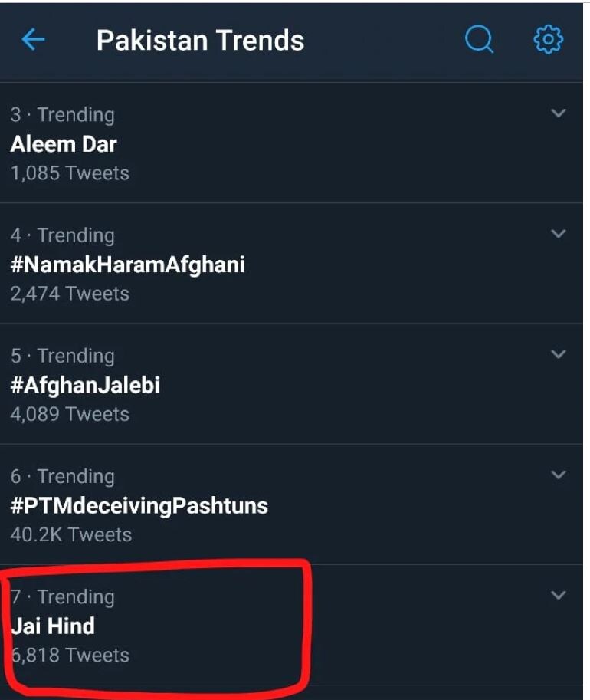Tap the Jai Hind trend title
Viewport: 590px width, 700px height.
pos(53,626)
